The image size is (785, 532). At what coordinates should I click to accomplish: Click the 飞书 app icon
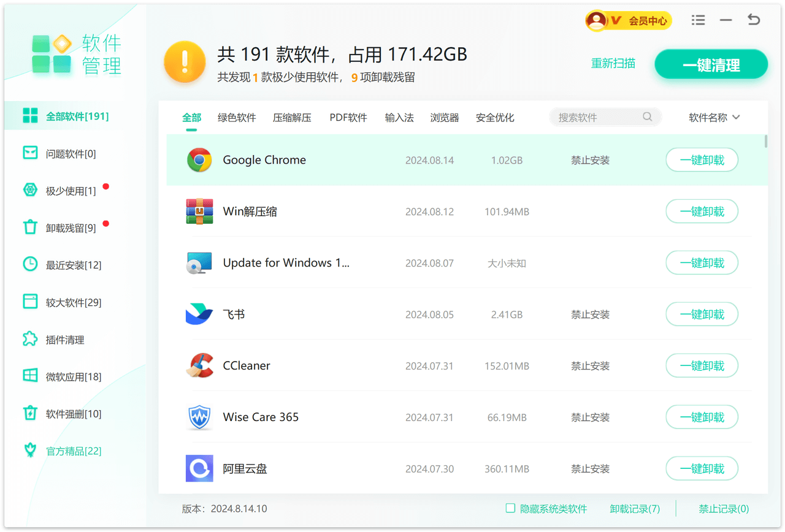click(199, 314)
